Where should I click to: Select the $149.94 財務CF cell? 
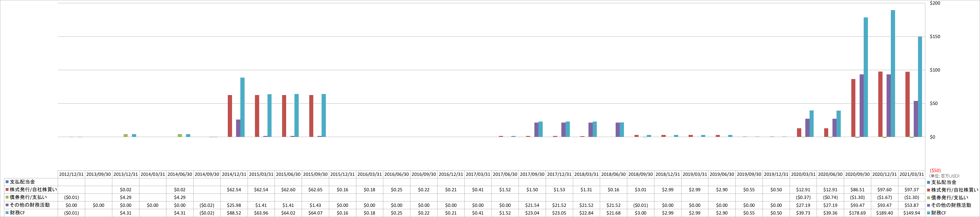tap(912, 213)
